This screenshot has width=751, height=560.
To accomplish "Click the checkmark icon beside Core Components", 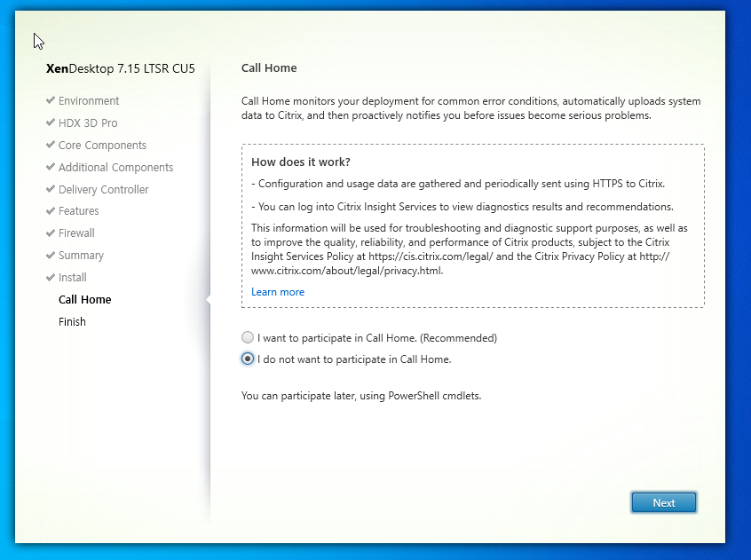I will (x=51, y=145).
